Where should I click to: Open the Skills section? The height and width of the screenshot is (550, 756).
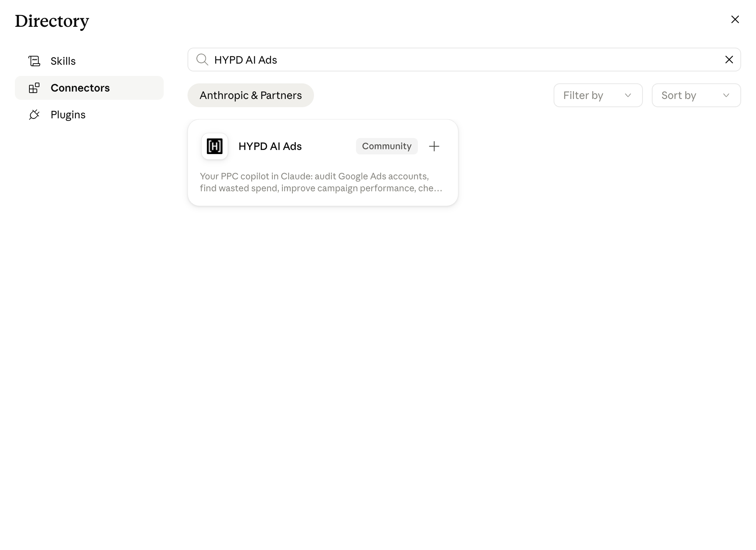pos(89,61)
